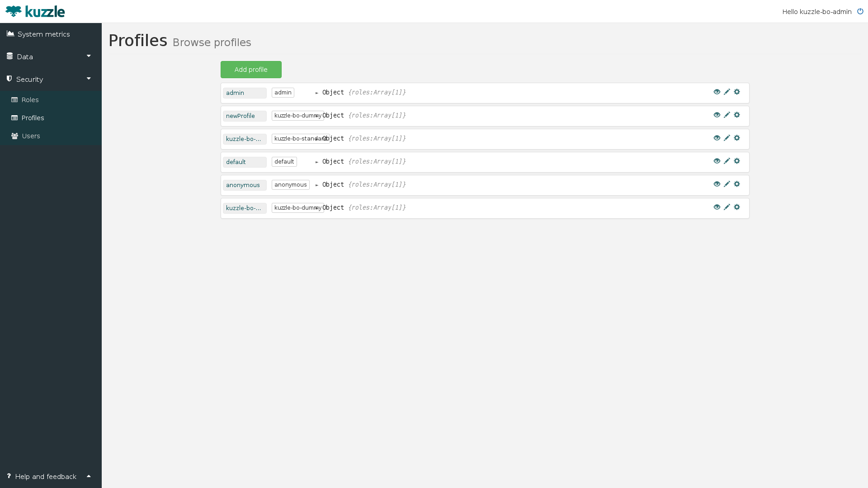The height and width of the screenshot is (488, 868).
Task: View the default profile via its eye icon
Action: [x=717, y=161]
